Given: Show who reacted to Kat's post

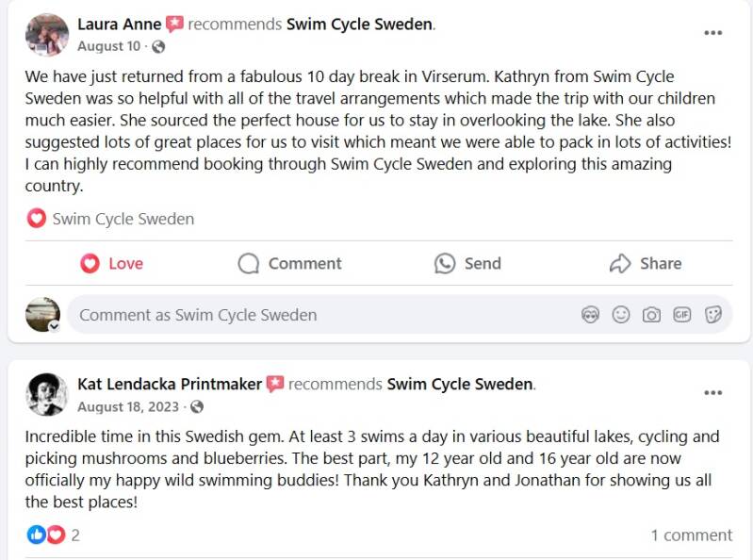Looking at the screenshot, I should (54, 535).
